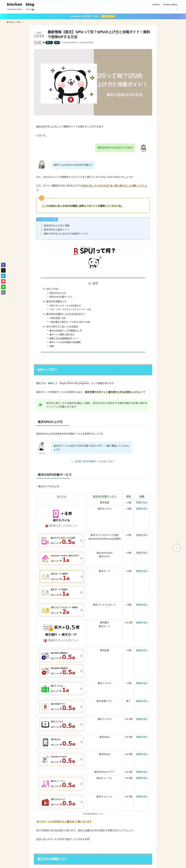Viewport: 186px width, 868px height.
Task: Click the Rakuten Pasha +0.5倍 banner
Action: [x=61, y=759]
